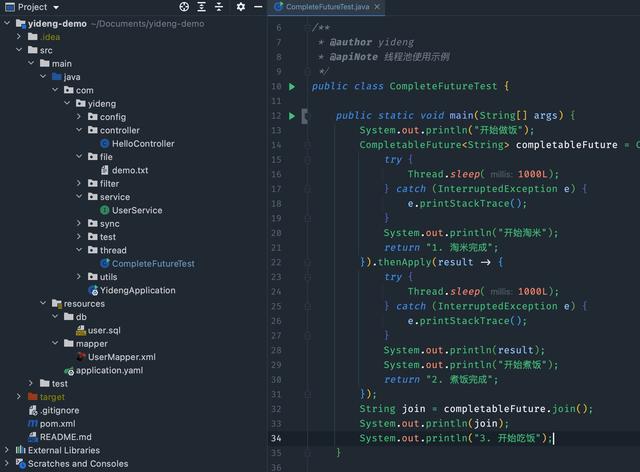The height and width of the screenshot is (472, 640).
Task: Expand the config package
Action: (x=79, y=116)
